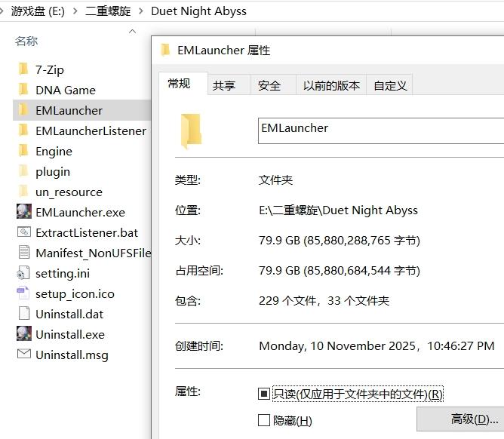Select the Engine folder icon

point(23,151)
